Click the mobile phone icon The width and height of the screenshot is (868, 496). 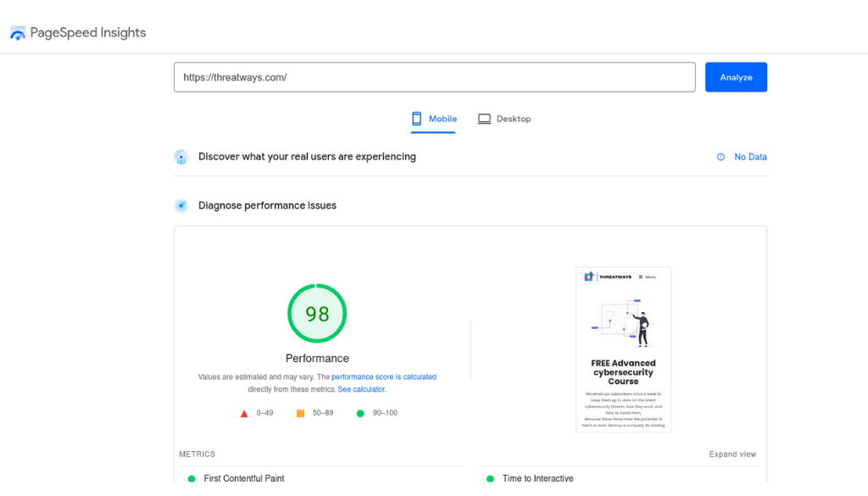[417, 119]
